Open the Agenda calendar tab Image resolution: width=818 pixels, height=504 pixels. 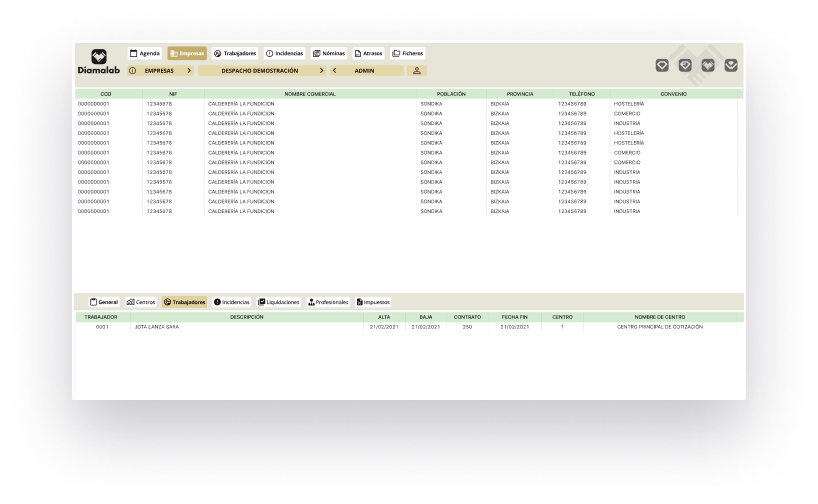145,53
